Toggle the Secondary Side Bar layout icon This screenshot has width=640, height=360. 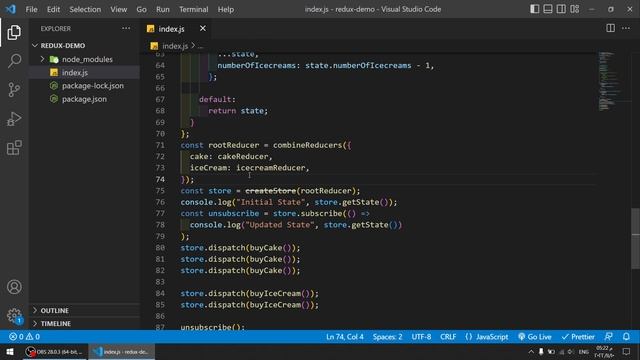coord(561,9)
